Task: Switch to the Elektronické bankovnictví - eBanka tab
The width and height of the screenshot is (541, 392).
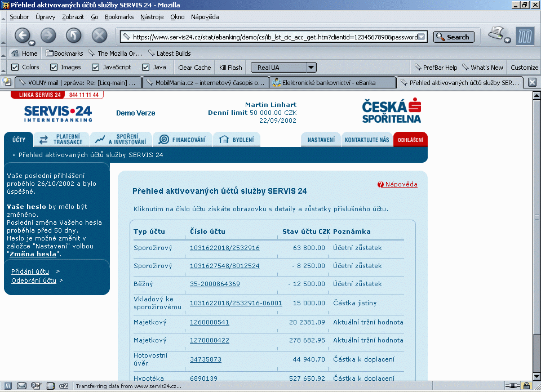Action: tap(332, 83)
